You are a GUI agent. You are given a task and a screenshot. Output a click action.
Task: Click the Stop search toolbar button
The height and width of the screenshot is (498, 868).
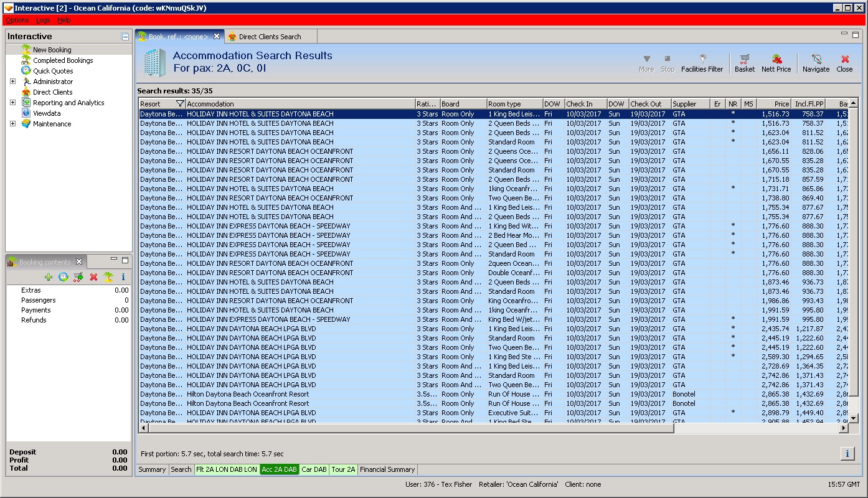point(668,63)
